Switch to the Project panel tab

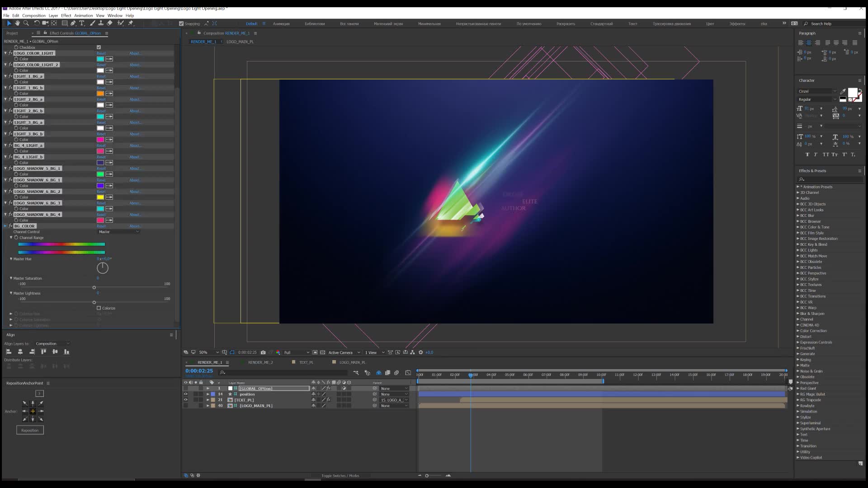(x=12, y=33)
